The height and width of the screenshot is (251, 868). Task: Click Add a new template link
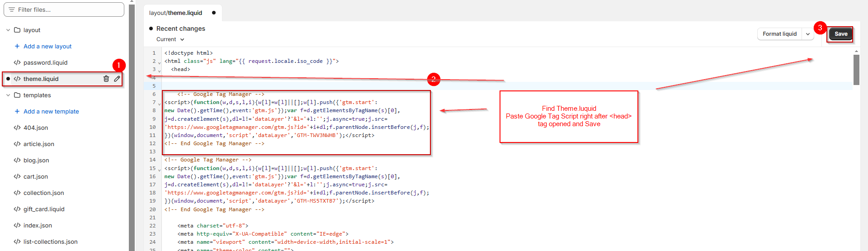[51, 111]
